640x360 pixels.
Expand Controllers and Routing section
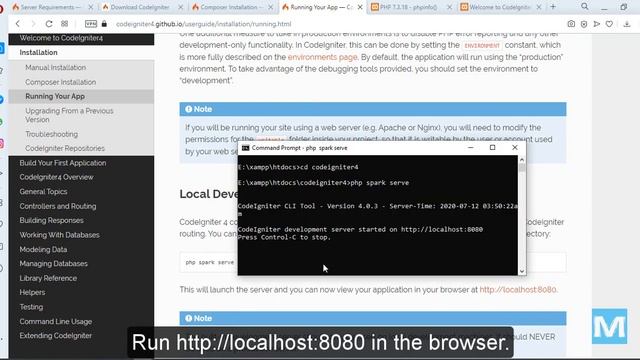tap(58, 206)
